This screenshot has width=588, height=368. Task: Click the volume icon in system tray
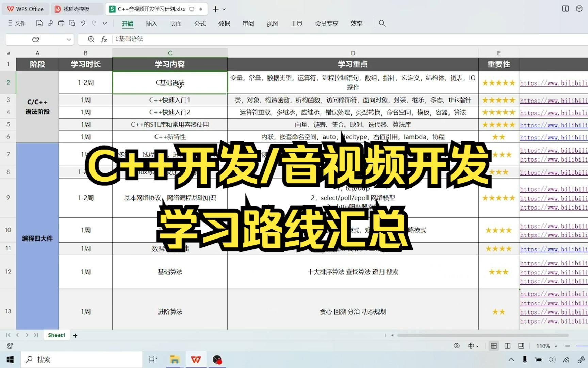pos(552,359)
